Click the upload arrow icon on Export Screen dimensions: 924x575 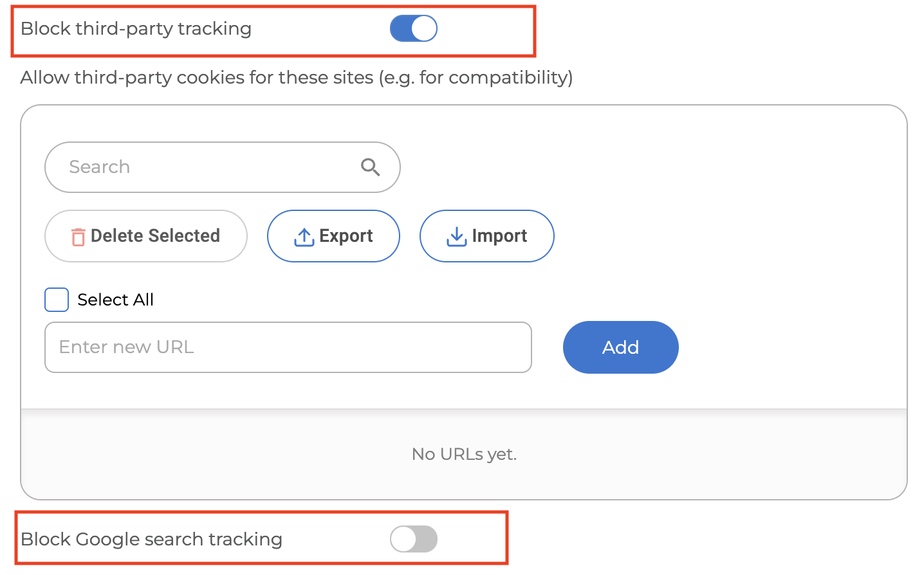[x=304, y=237]
